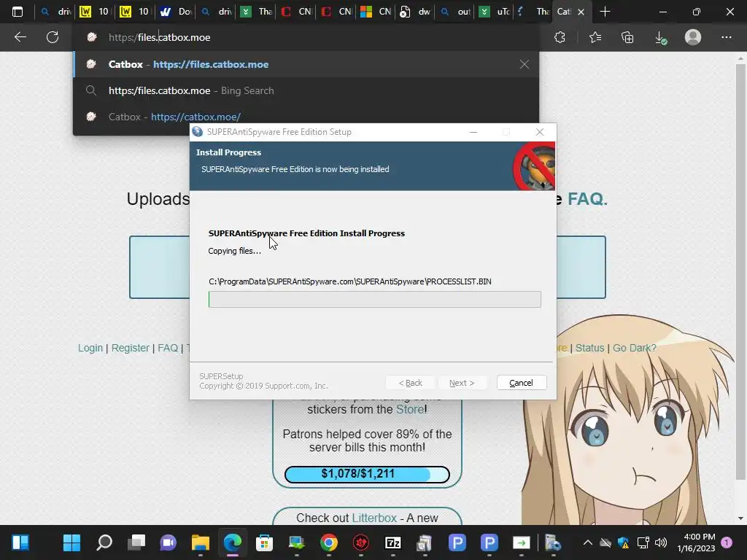
Task: Open the notification count badge
Action: coord(727,542)
